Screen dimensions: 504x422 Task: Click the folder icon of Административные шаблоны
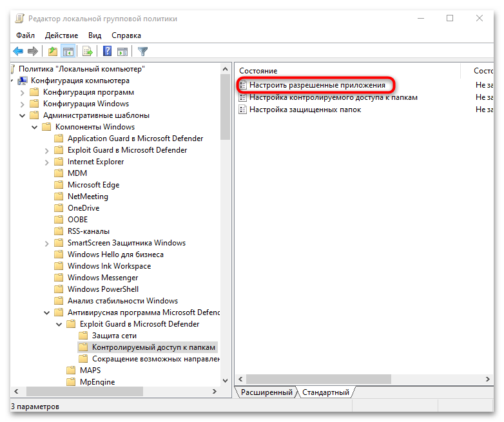(x=34, y=115)
